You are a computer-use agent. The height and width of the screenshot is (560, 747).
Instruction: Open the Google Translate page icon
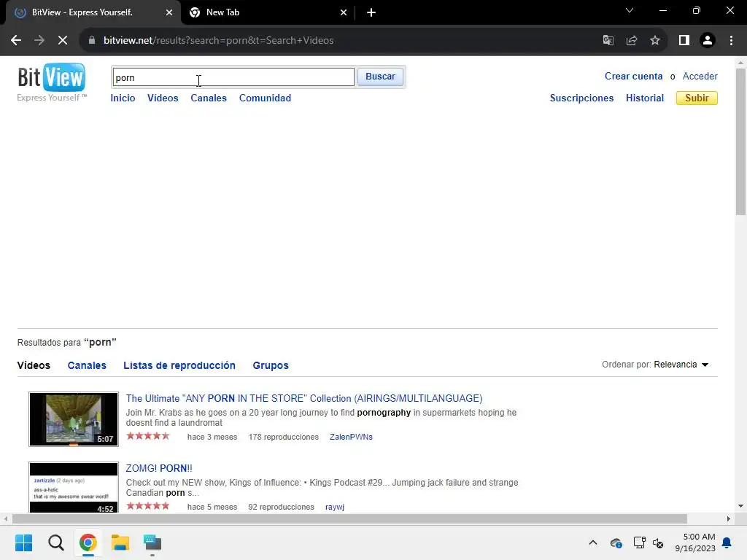coord(608,41)
